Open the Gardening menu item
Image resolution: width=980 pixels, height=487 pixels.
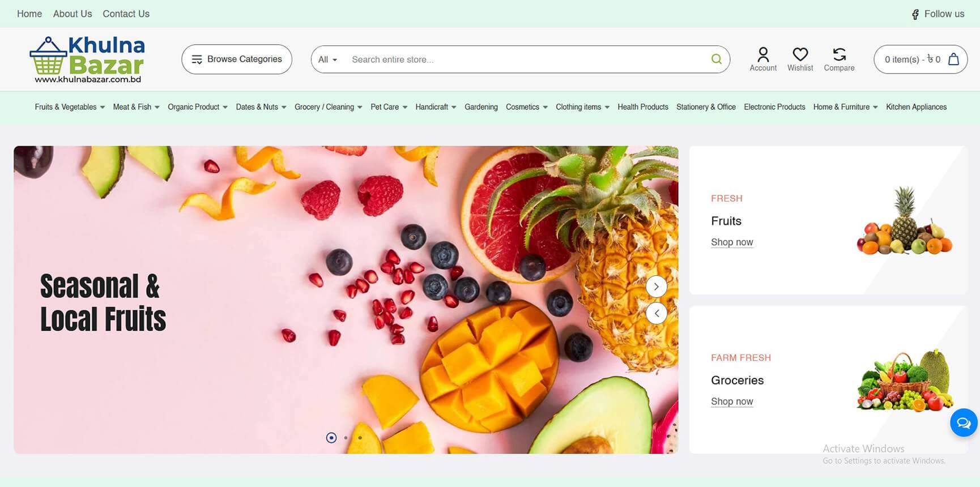(x=481, y=107)
